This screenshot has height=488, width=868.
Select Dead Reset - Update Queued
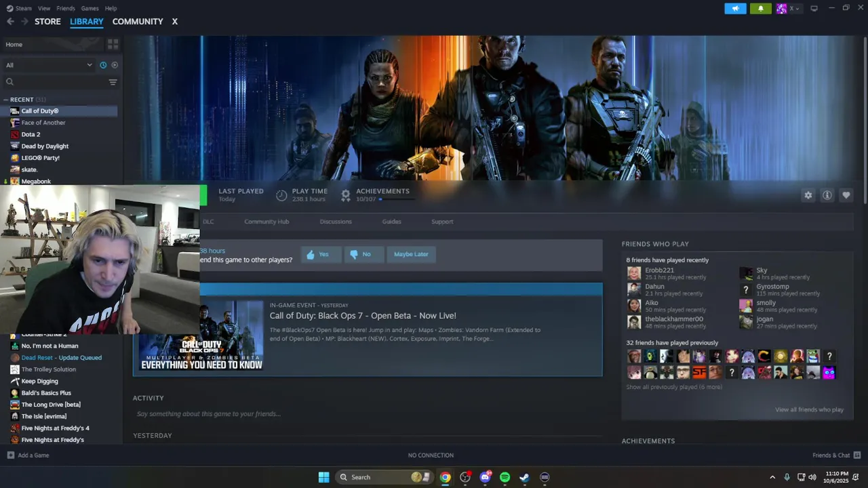coord(60,358)
